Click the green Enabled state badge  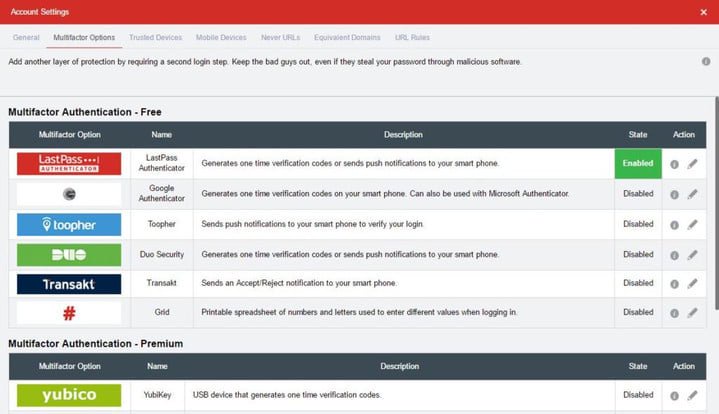[x=637, y=164]
